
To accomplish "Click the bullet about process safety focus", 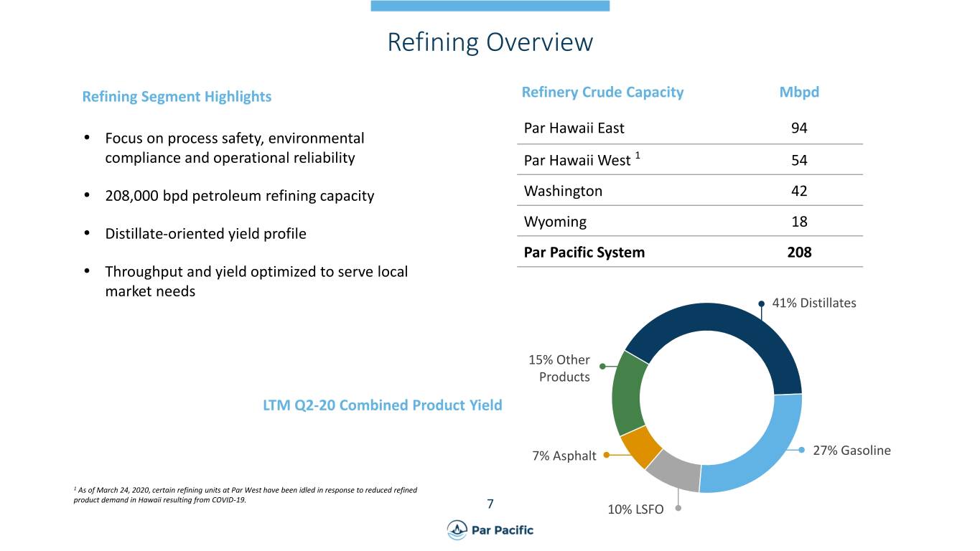I will [234, 148].
